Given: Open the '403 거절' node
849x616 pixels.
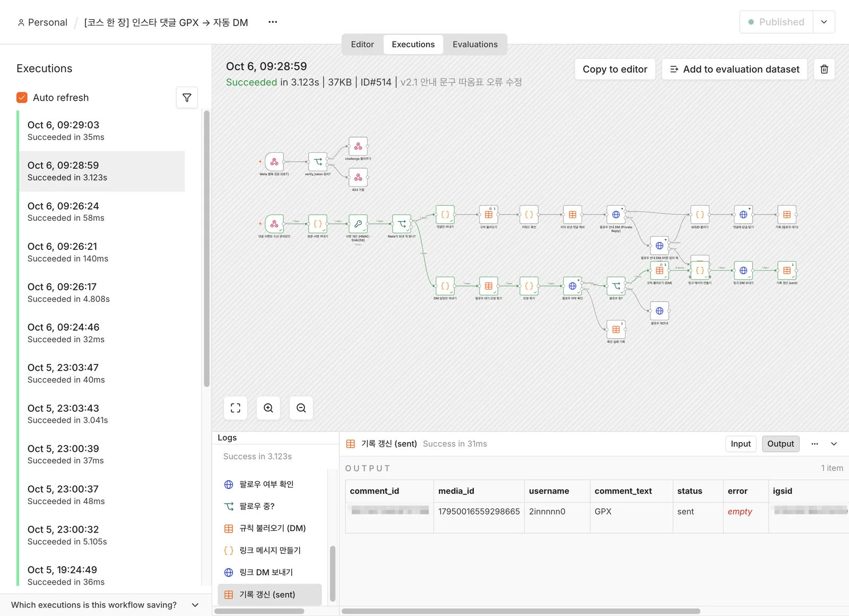Looking at the screenshot, I should (x=358, y=177).
